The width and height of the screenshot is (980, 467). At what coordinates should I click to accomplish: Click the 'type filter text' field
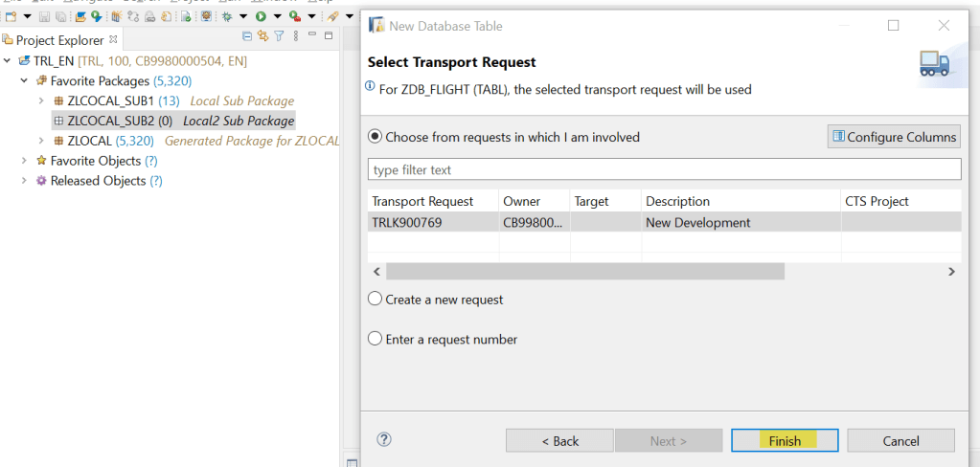coord(664,169)
